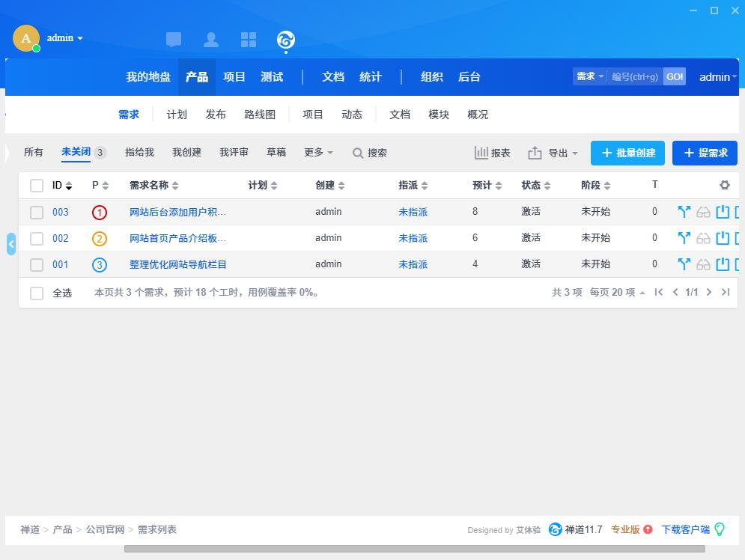The height and width of the screenshot is (560, 745).
Task: Click the horizontal scrollbar at the bottom
Action: tap(414, 549)
